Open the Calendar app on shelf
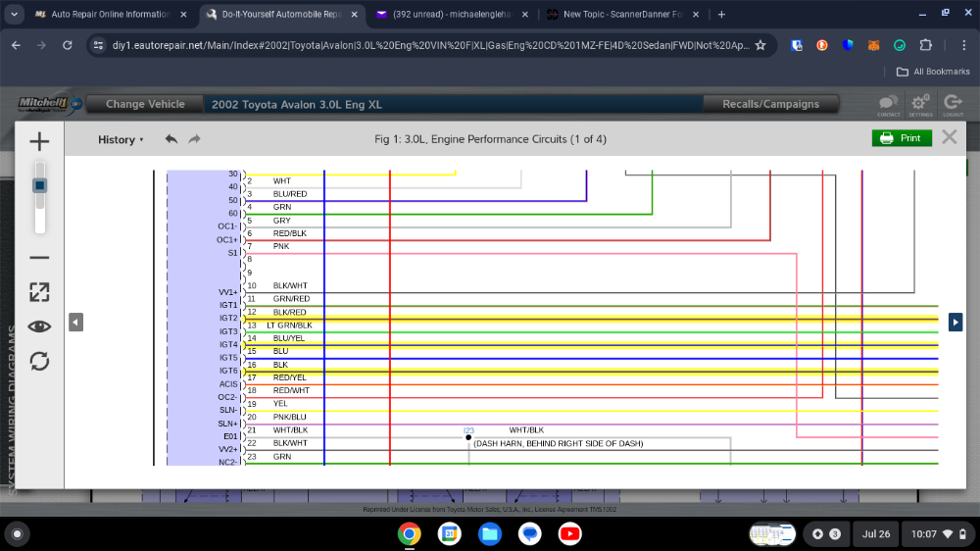Screen dimensions: 980x551 point(449,534)
